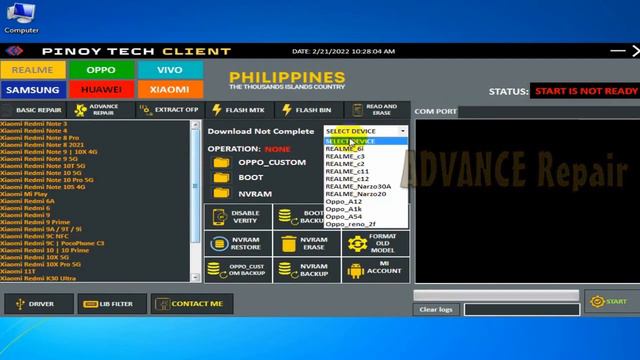Choose REALME_c12 from device list
Viewport: 640px width, 360px height.
[x=366, y=179]
